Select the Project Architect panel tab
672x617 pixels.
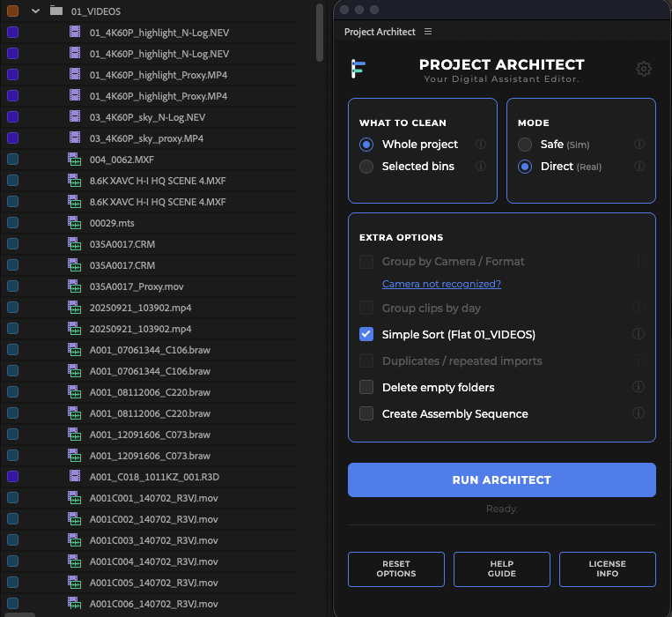pyautogui.click(x=380, y=32)
